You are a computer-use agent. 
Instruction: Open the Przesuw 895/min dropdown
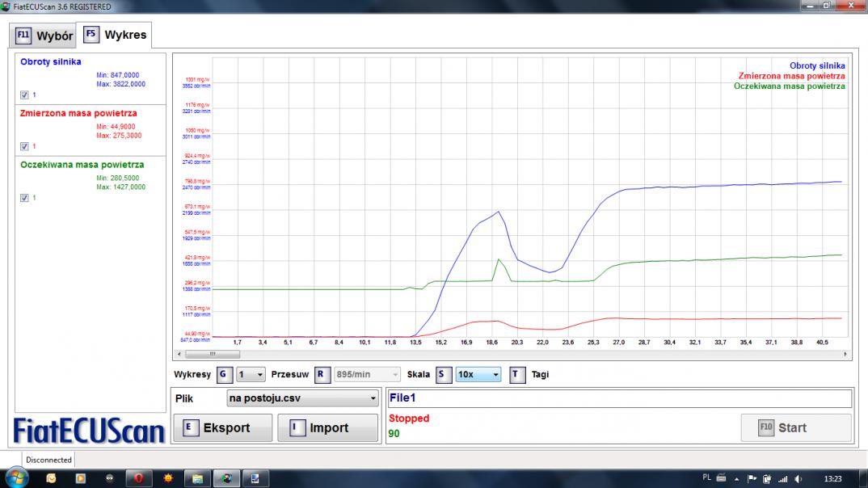pos(366,375)
